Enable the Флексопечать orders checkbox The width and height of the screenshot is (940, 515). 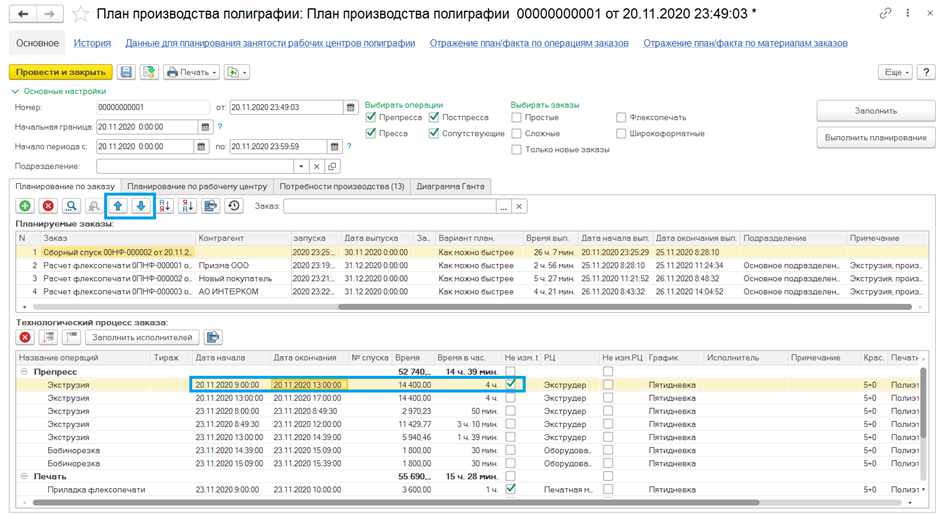(622, 118)
